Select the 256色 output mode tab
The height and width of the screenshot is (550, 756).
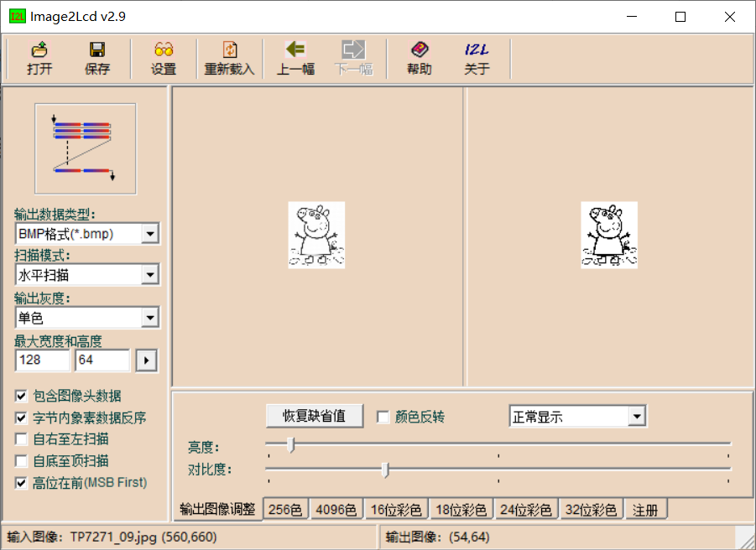pyautogui.click(x=285, y=508)
